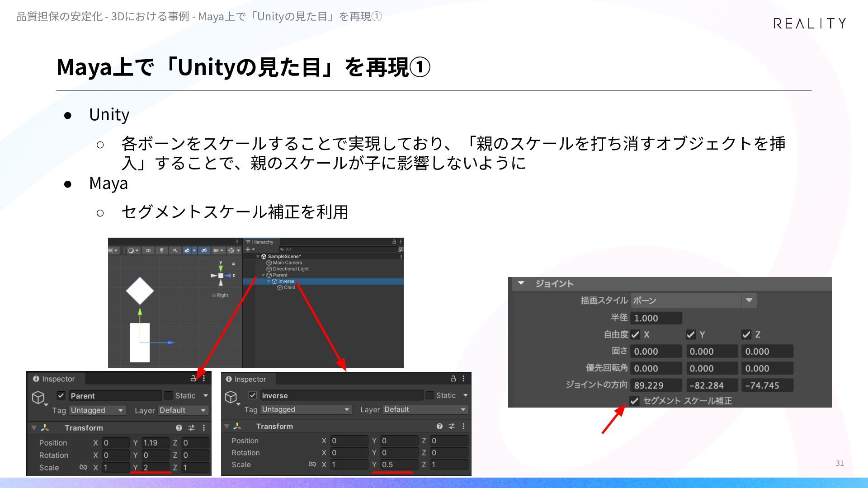The image size is (868, 488).
Task: Enable Static checkbox for Parent
Action: pyautogui.click(x=168, y=396)
